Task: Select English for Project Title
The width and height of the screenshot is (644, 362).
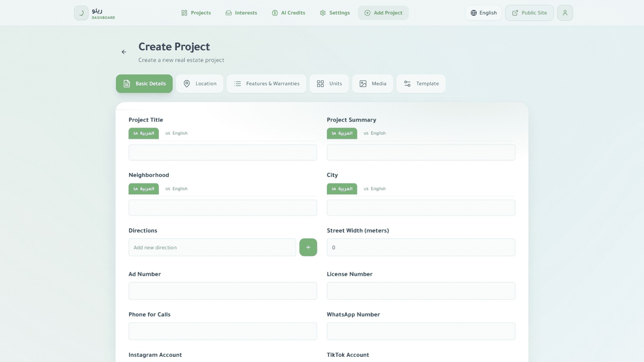Action: [176, 133]
